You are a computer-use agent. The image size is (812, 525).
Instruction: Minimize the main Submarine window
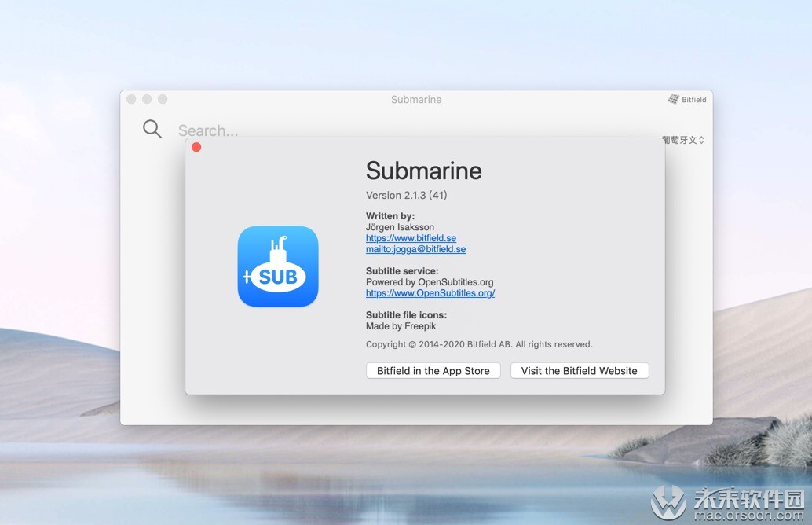(x=147, y=99)
